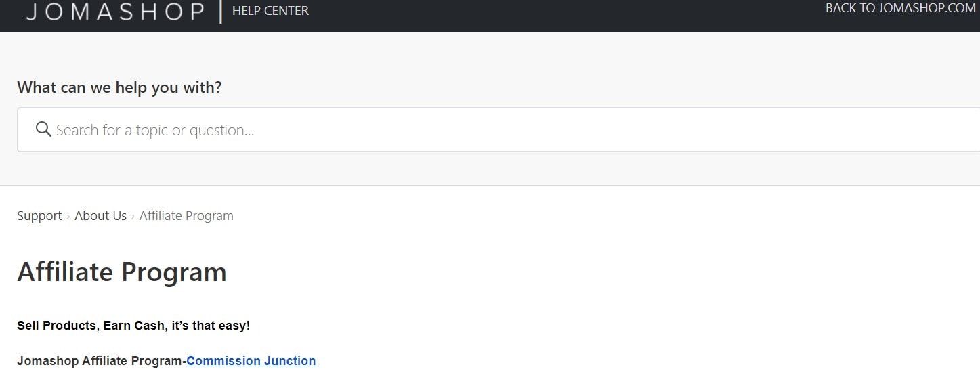Click the magnifying glass search icon
This screenshot has height=369, width=980.
[x=43, y=129]
